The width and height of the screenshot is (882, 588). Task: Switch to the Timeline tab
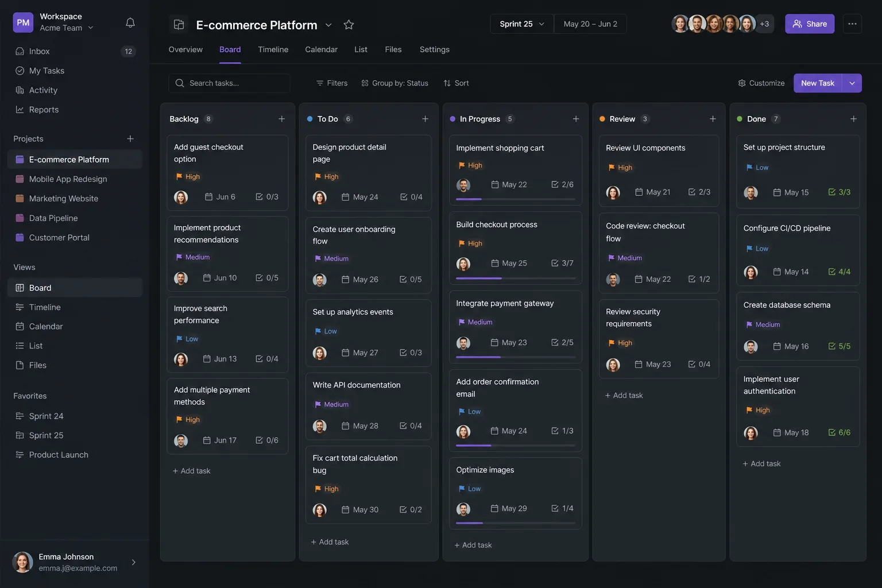[x=273, y=49]
